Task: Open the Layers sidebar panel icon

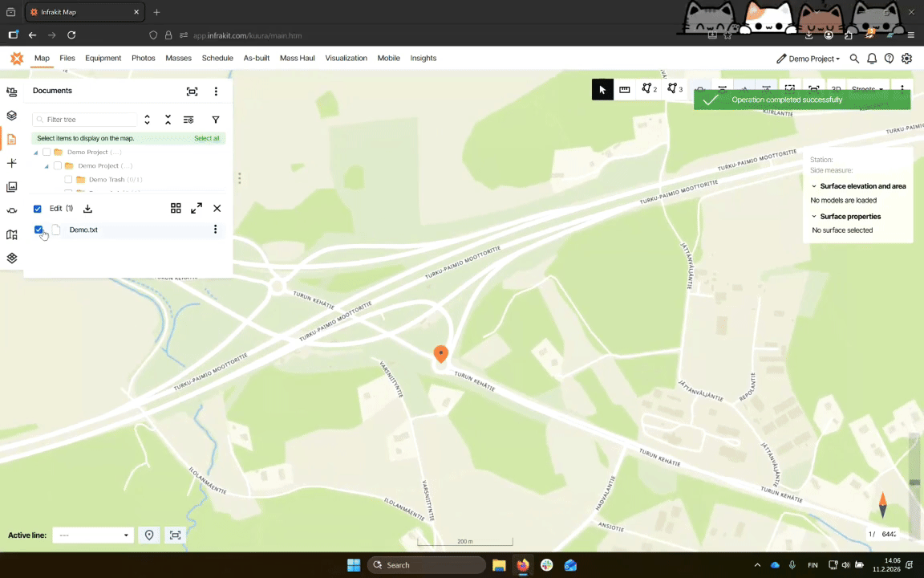Action: click(11, 116)
